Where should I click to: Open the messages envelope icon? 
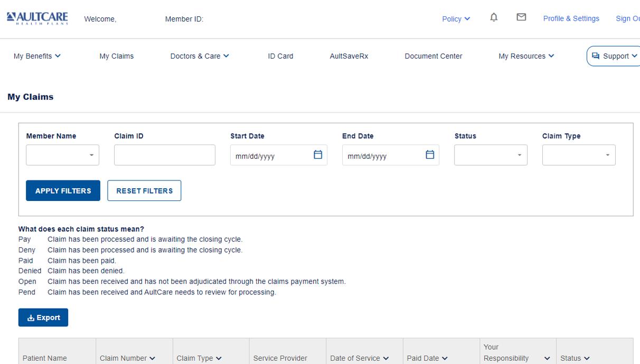point(521,17)
